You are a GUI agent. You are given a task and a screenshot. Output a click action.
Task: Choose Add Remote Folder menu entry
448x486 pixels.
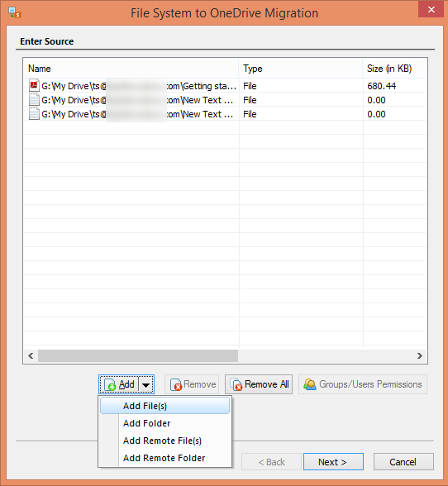click(165, 458)
